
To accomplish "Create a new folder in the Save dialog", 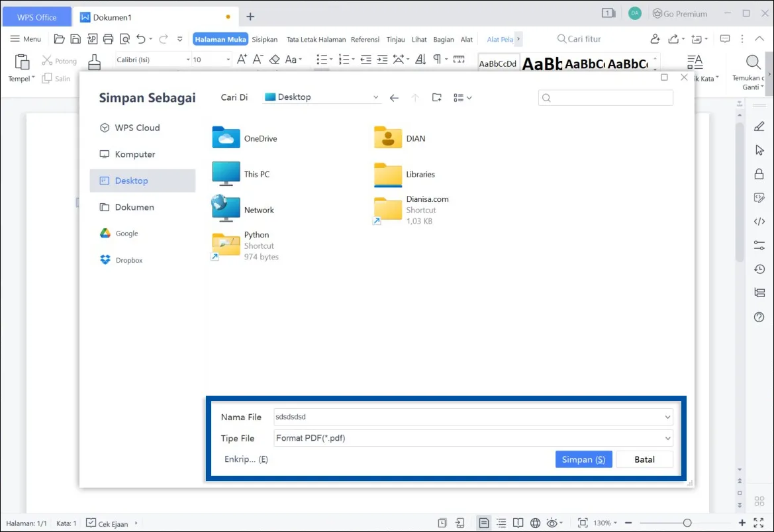I will pyautogui.click(x=436, y=97).
